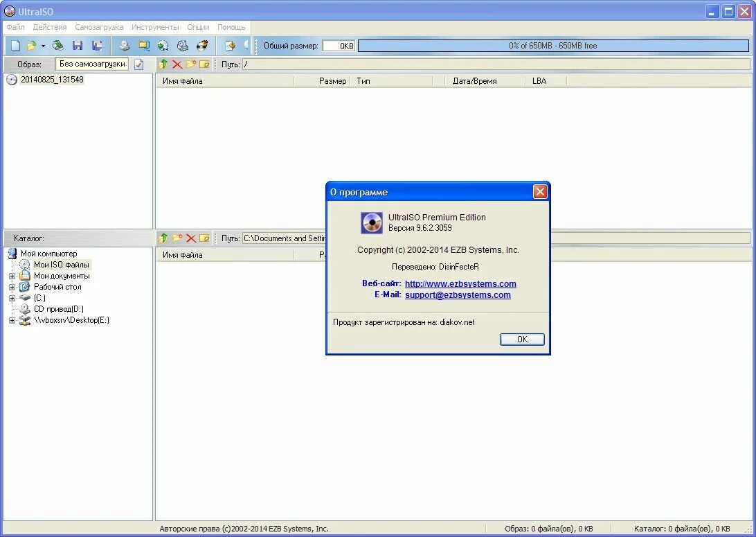
Task: Select Мой компьютер in catalog tree
Action: (x=48, y=254)
